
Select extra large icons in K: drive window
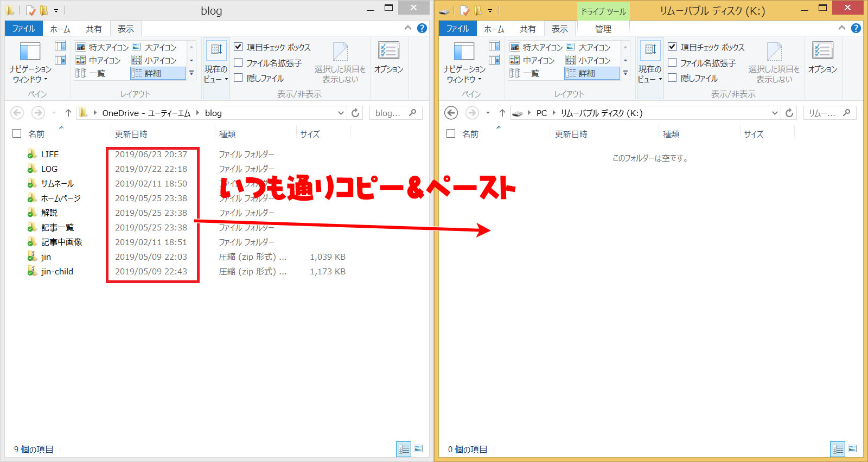click(x=536, y=47)
